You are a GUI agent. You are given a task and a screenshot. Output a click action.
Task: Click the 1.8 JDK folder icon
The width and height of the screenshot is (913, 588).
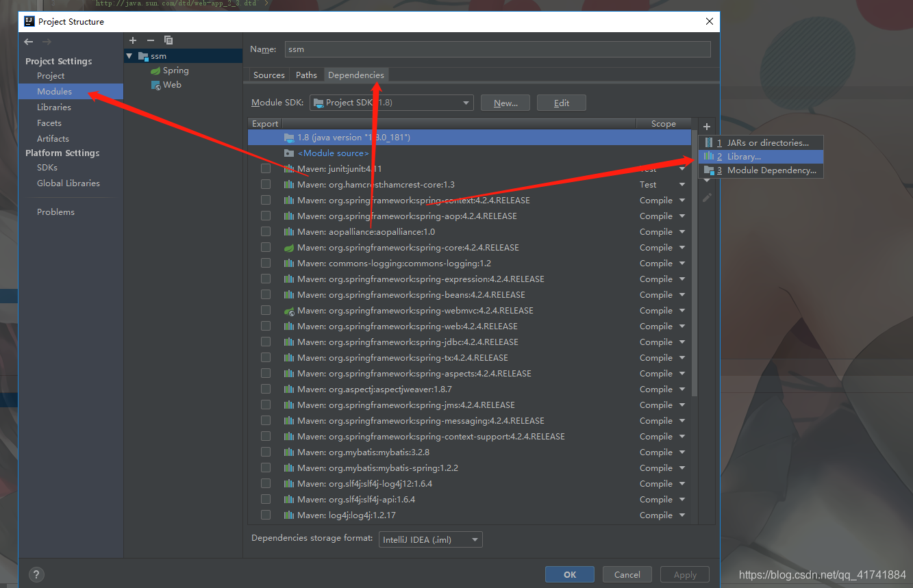point(289,138)
